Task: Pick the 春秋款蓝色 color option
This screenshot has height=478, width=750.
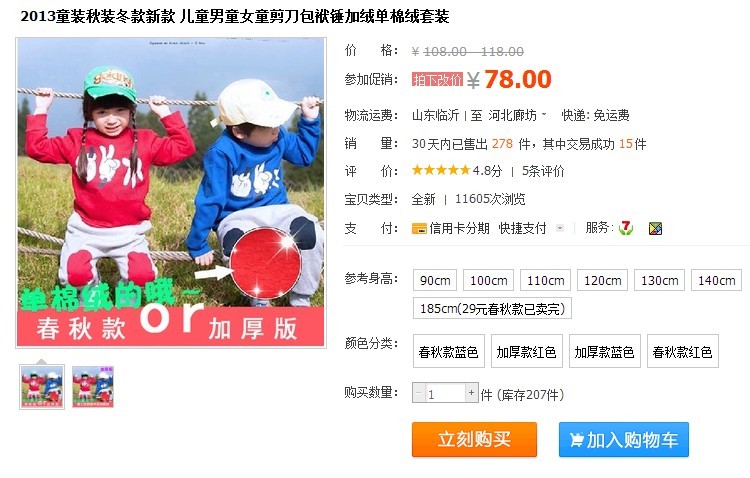Action: (449, 352)
